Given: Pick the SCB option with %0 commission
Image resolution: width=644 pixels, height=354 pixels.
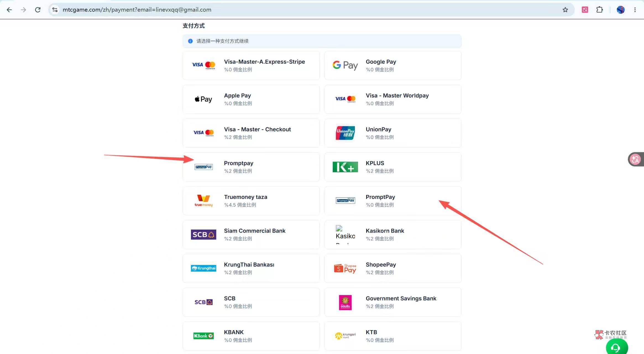Looking at the screenshot, I should [x=251, y=302].
